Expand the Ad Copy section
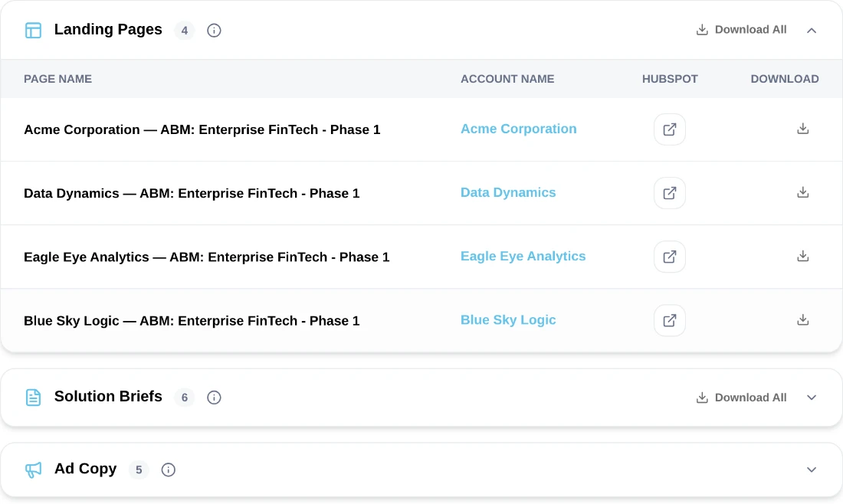 (812, 470)
